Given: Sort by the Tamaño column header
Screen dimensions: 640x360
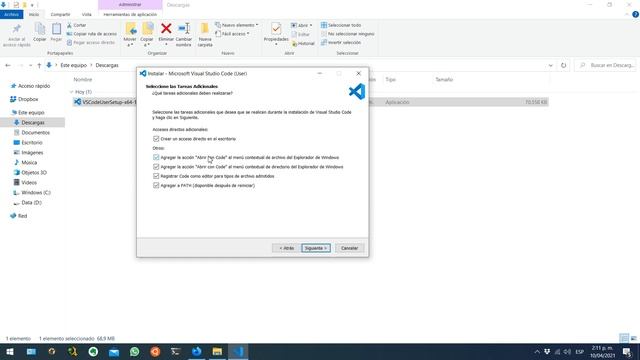Looking at the screenshot, I should 444,80.
